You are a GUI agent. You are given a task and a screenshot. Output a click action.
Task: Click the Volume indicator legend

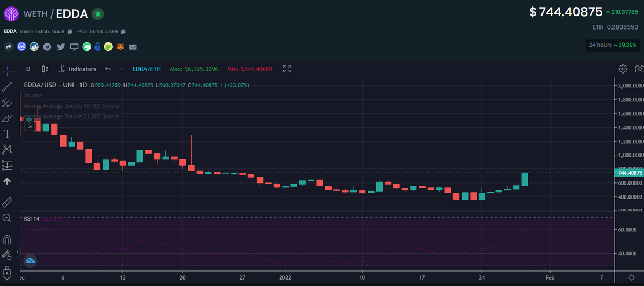click(33, 95)
